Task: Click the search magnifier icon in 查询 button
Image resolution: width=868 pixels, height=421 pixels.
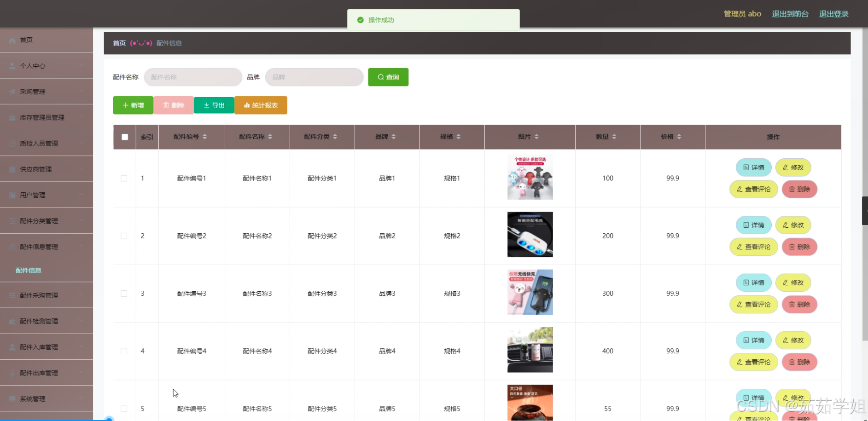Action: pyautogui.click(x=380, y=77)
